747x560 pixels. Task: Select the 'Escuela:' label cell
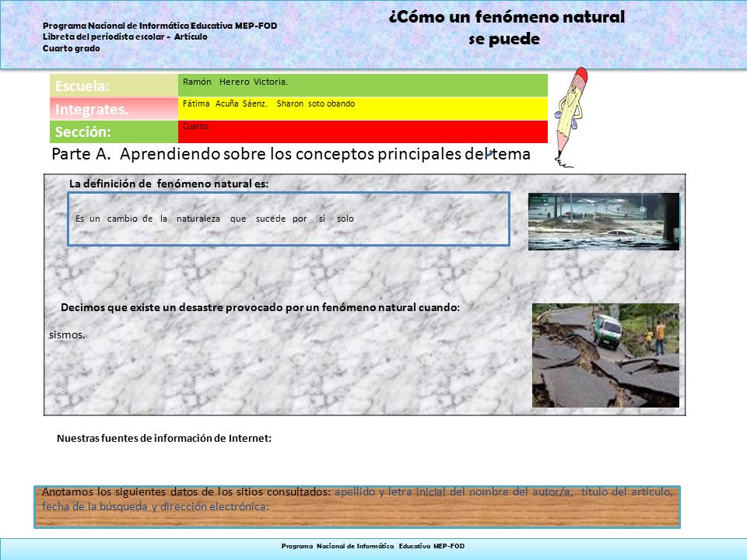pos(114,86)
